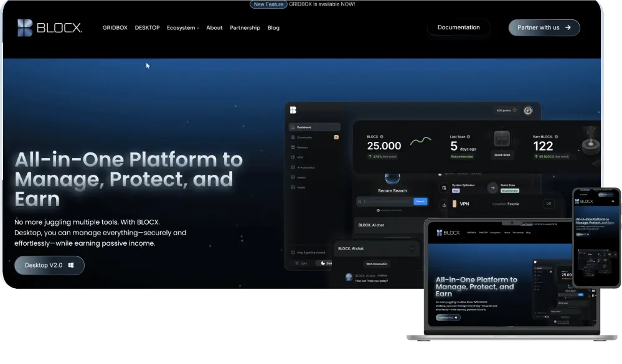Click the BLOCX logo on the laptop screen
This screenshot has height=364, width=622.
pos(448,233)
